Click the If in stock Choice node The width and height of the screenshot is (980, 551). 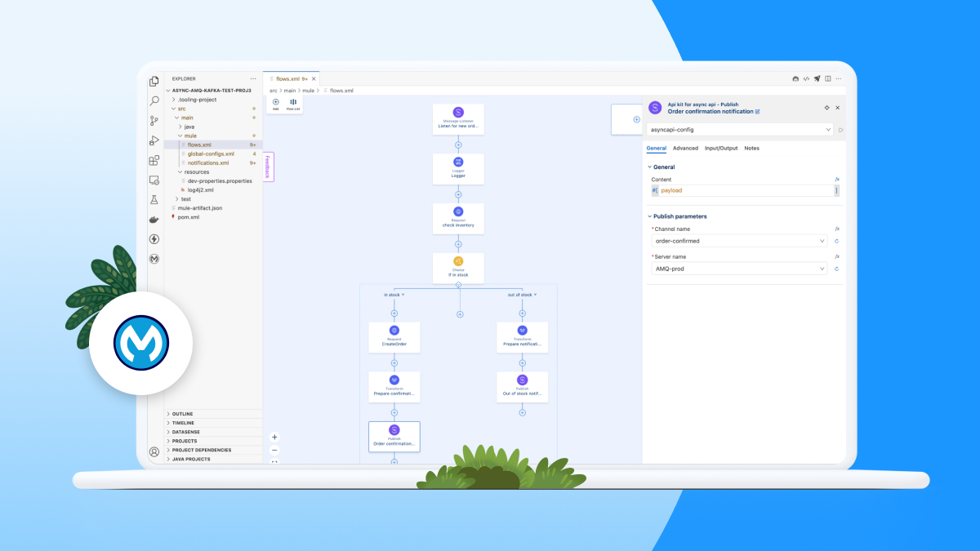[458, 267]
